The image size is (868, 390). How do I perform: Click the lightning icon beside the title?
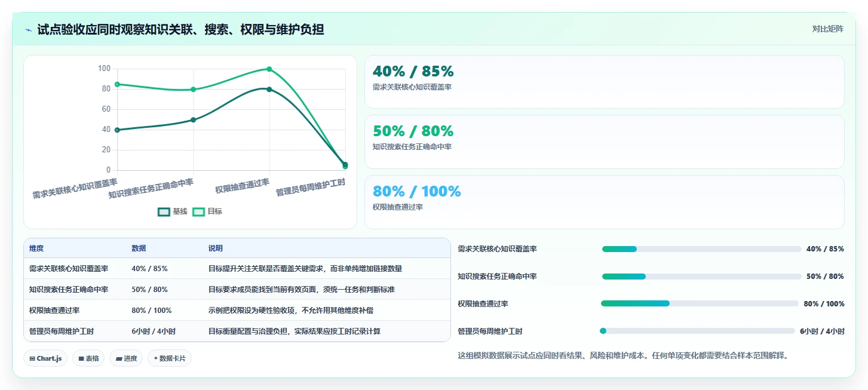click(29, 29)
